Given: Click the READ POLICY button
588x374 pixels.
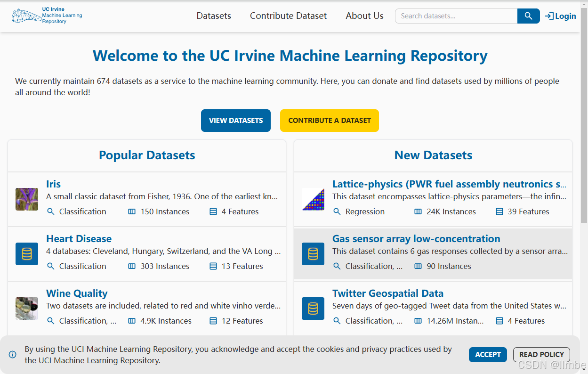Looking at the screenshot, I should coord(541,355).
